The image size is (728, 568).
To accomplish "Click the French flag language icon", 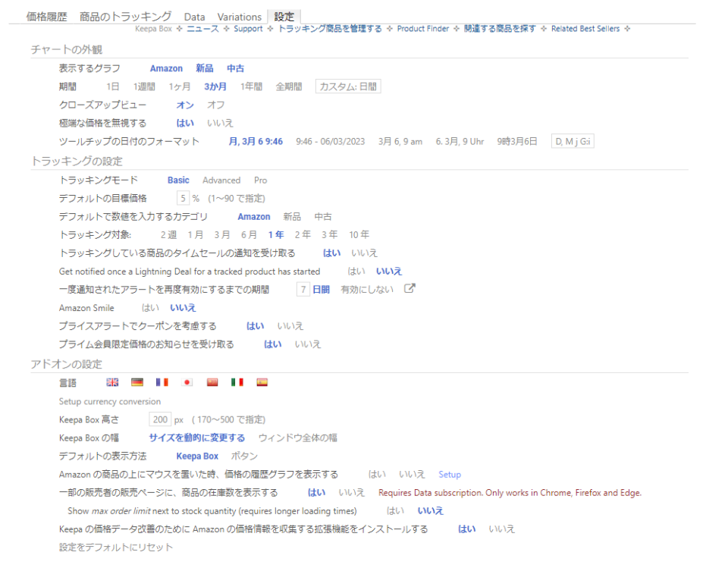I will click(162, 382).
